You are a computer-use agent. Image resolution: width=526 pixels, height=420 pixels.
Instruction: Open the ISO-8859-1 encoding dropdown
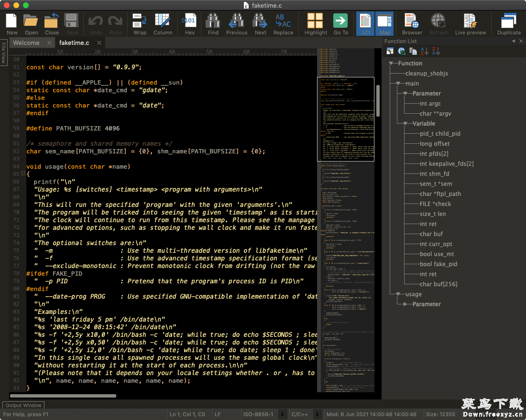click(283, 414)
